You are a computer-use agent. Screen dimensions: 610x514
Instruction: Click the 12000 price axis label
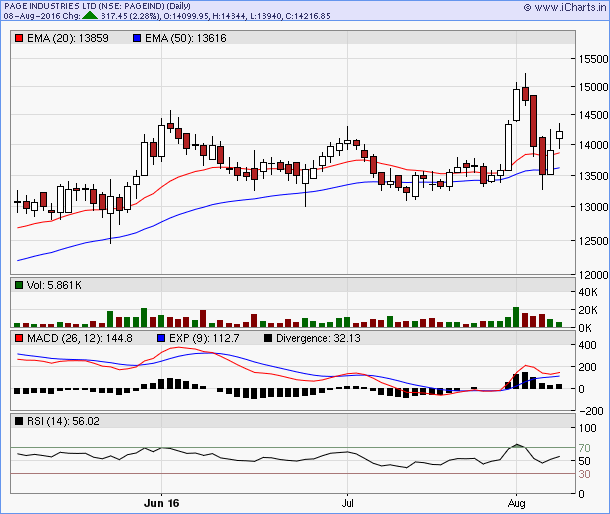[593, 275]
